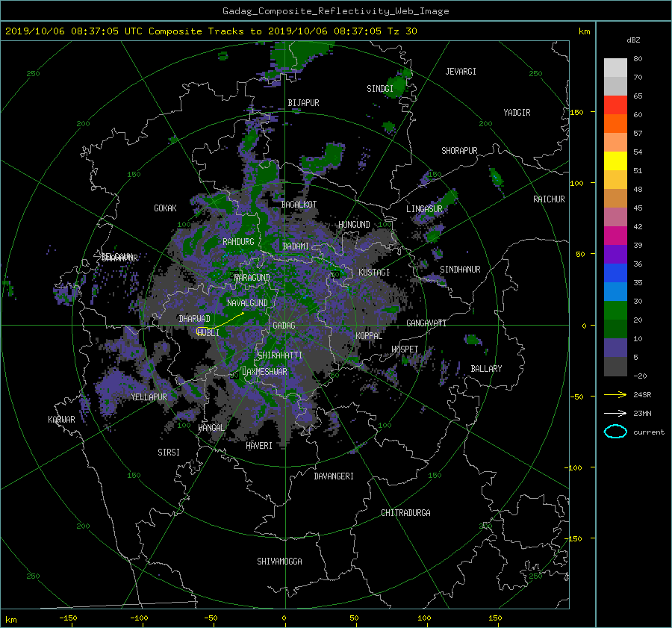Click the Gadag_Composite_Reflectivity_Web_Image title
The height and width of the screenshot is (628, 672).
tap(335, 11)
